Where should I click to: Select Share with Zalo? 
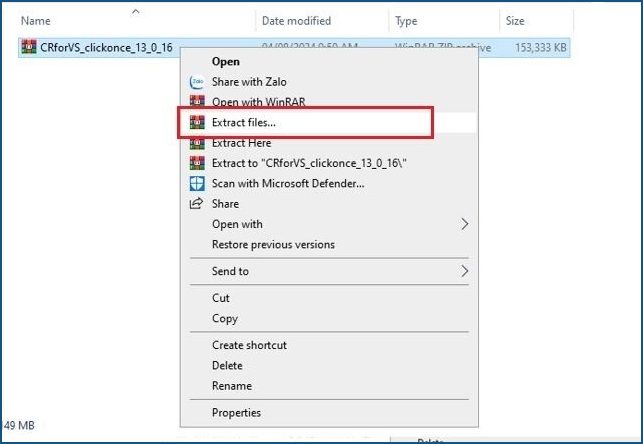(x=328, y=82)
